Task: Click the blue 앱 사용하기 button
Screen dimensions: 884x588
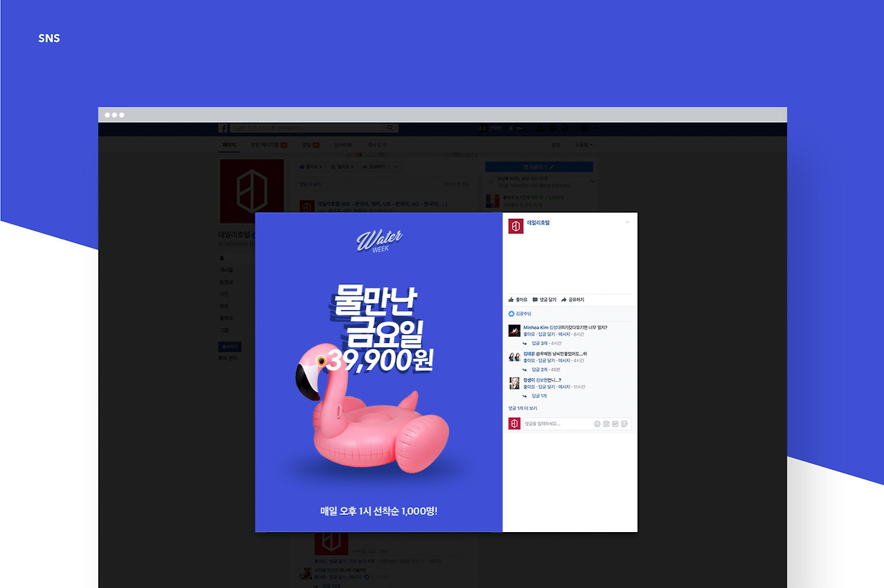Action: pyautogui.click(x=539, y=167)
